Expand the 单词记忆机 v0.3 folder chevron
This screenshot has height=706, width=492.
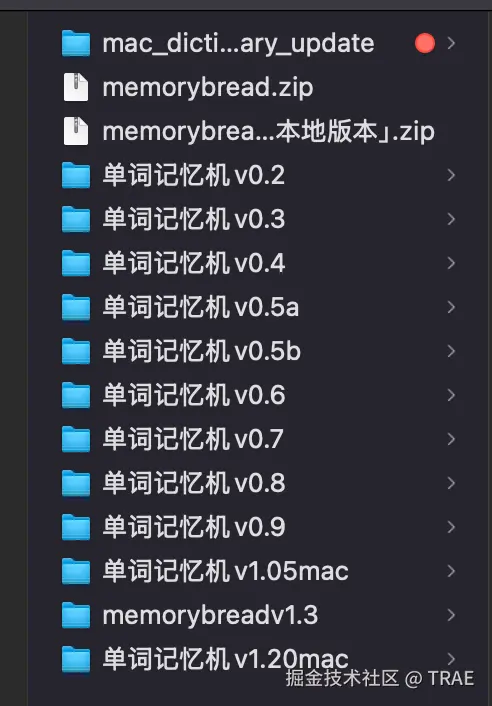pos(451,219)
